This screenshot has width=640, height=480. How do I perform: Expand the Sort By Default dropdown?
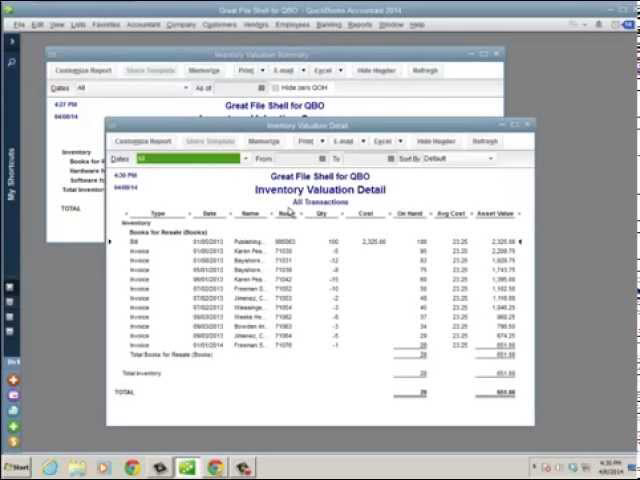pyautogui.click(x=490, y=159)
